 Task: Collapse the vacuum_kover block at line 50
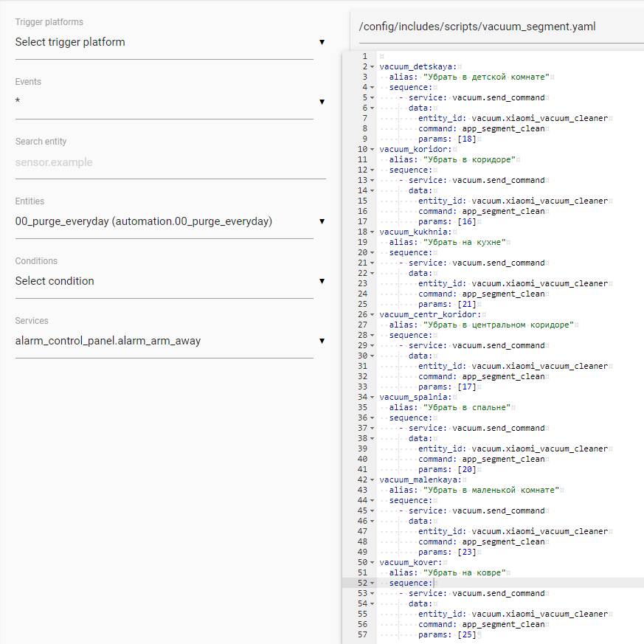tap(372, 562)
